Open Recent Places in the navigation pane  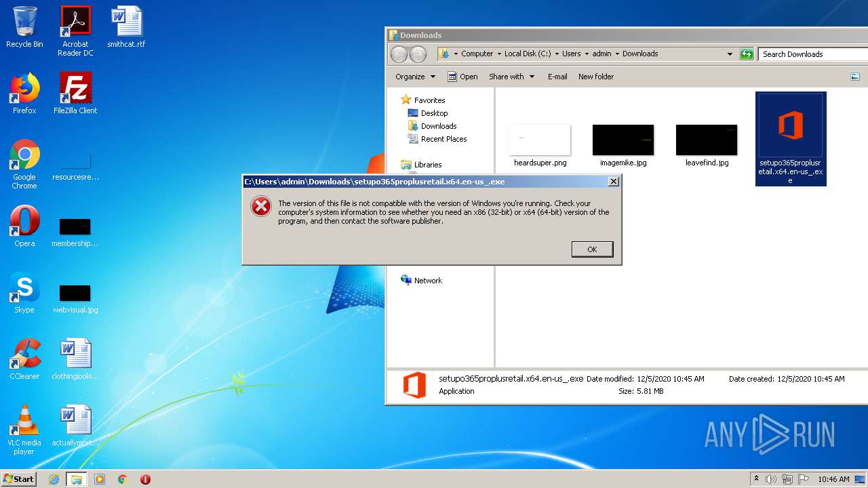(437, 139)
